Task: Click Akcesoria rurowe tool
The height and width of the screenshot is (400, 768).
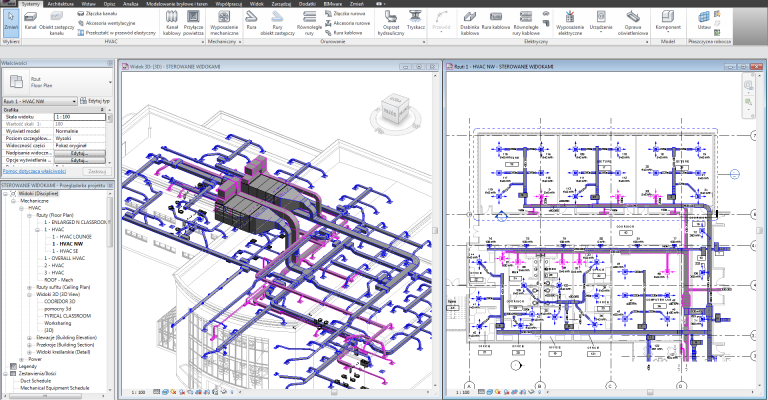Action: (x=347, y=23)
